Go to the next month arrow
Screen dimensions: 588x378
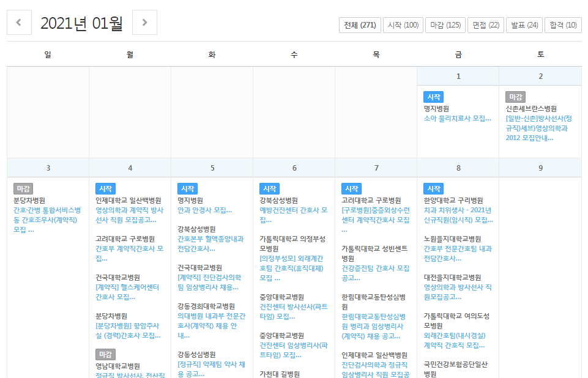(x=145, y=23)
